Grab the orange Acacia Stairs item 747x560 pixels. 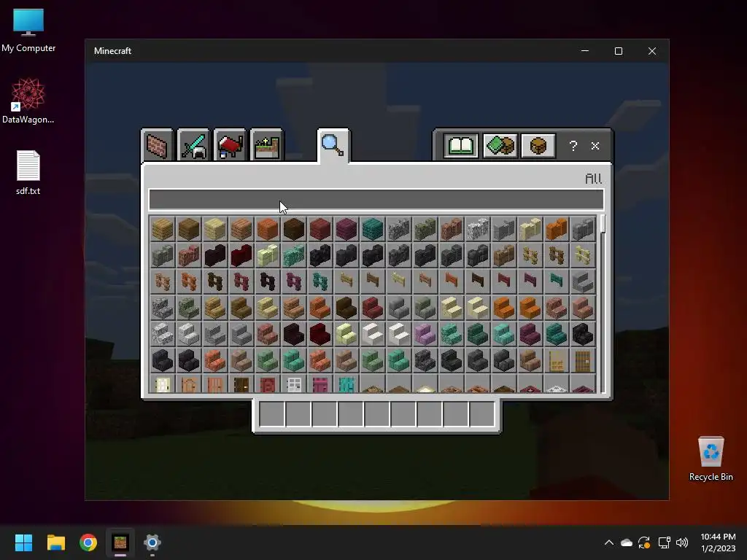click(x=320, y=308)
